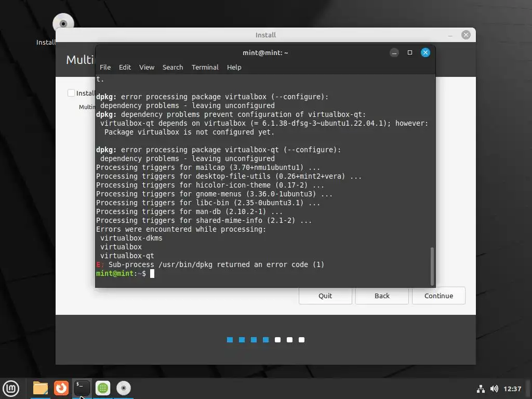Toggle the Install multimedia codecs checkbox

[x=71, y=93]
